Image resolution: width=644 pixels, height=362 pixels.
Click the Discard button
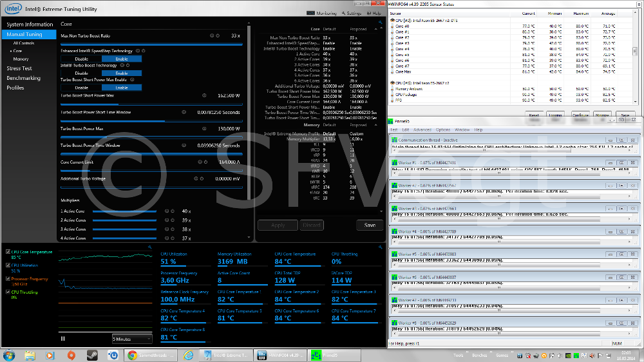[x=311, y=225]
